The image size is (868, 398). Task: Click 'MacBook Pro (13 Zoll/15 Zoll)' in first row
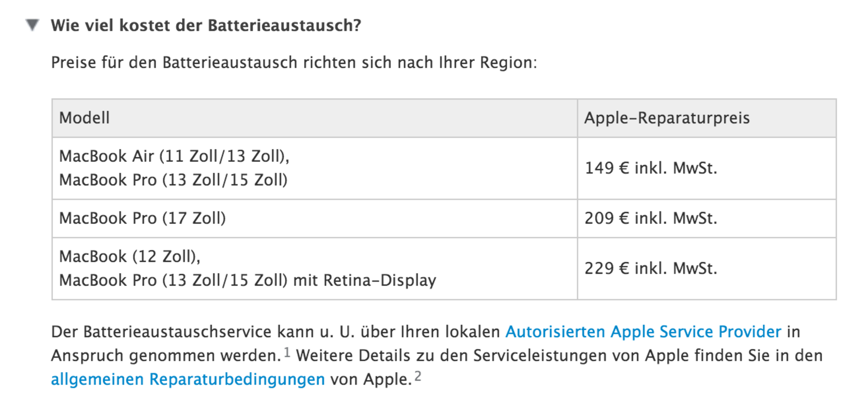click(x=174, y=180)
